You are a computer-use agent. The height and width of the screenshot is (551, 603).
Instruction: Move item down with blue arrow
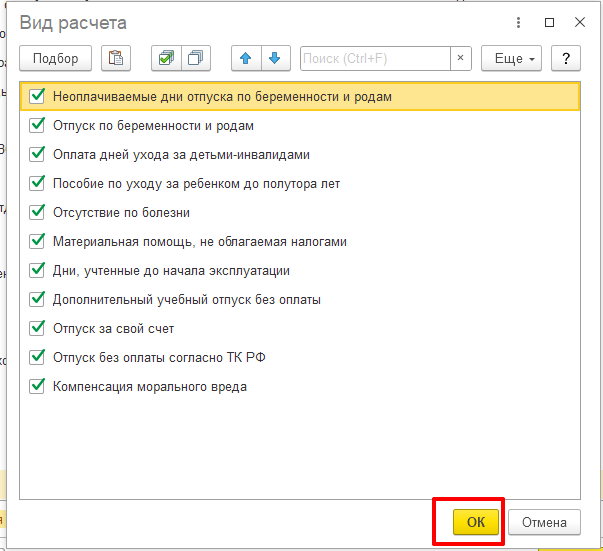[x=275, y=58]
